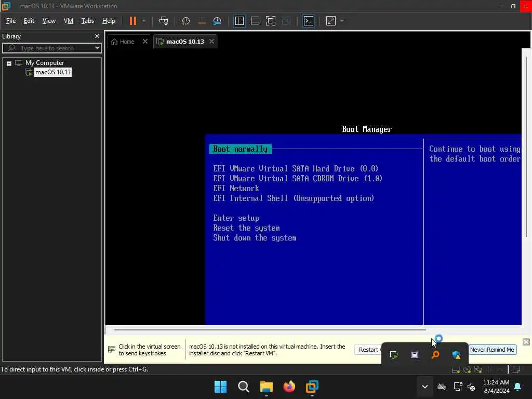Switch to the macOS 10.13 tab
532x399 pixels.
click(x=180, y=42)
